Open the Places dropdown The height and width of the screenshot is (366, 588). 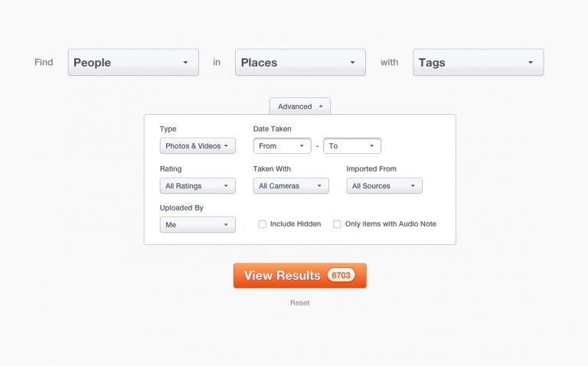tap(299, 63)
